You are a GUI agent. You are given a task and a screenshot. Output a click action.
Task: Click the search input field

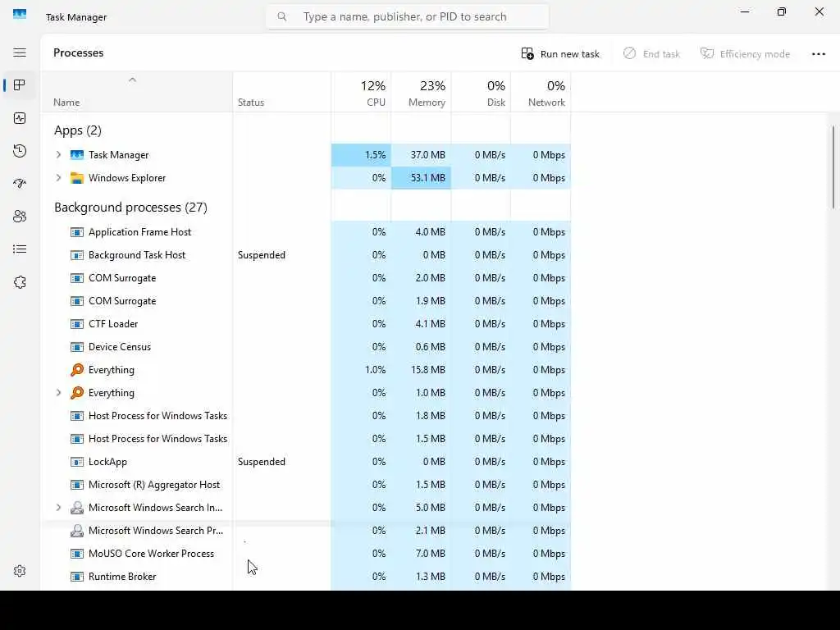pyautogui.click(x=407, y=16)
